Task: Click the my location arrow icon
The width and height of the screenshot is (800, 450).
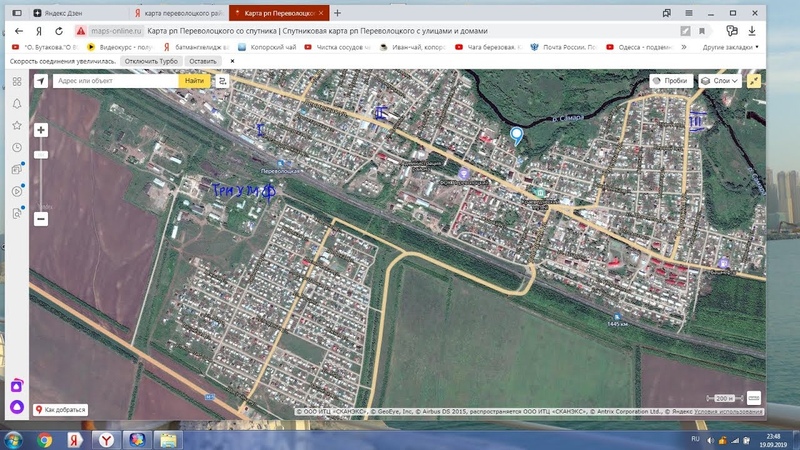Action: coord(40,80)
